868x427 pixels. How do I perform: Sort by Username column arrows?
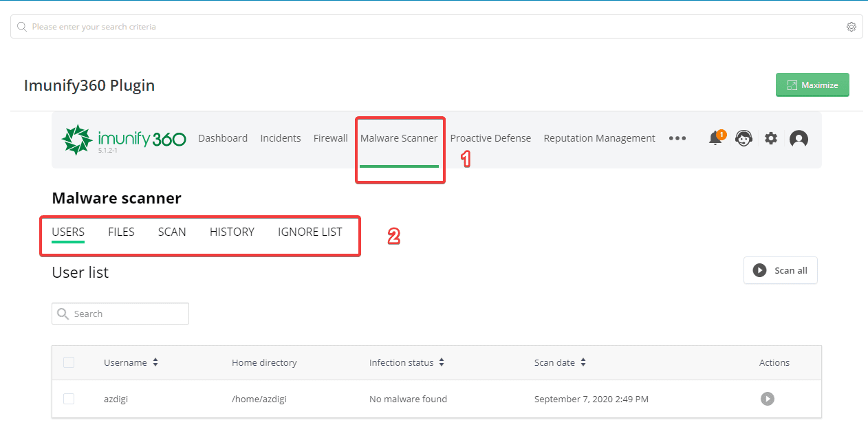[x=155, y=362]
